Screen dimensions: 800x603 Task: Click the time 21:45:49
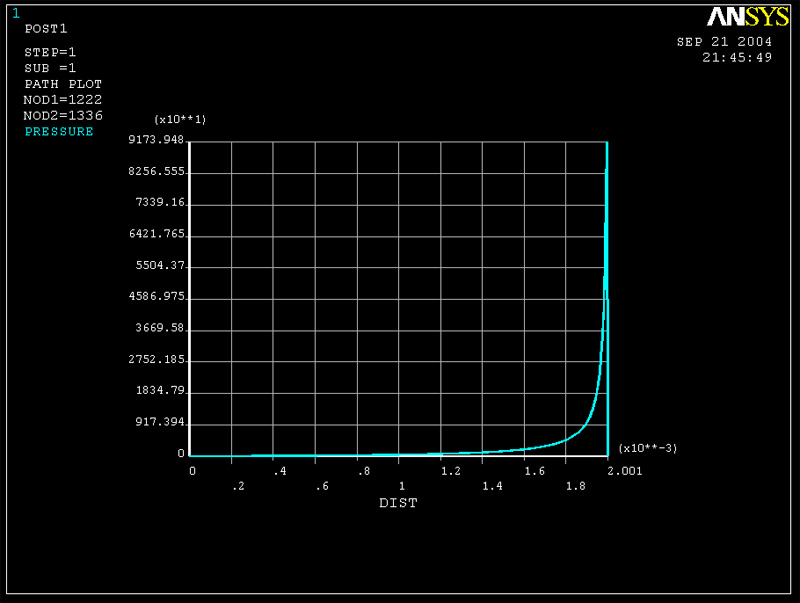point(737,58)
